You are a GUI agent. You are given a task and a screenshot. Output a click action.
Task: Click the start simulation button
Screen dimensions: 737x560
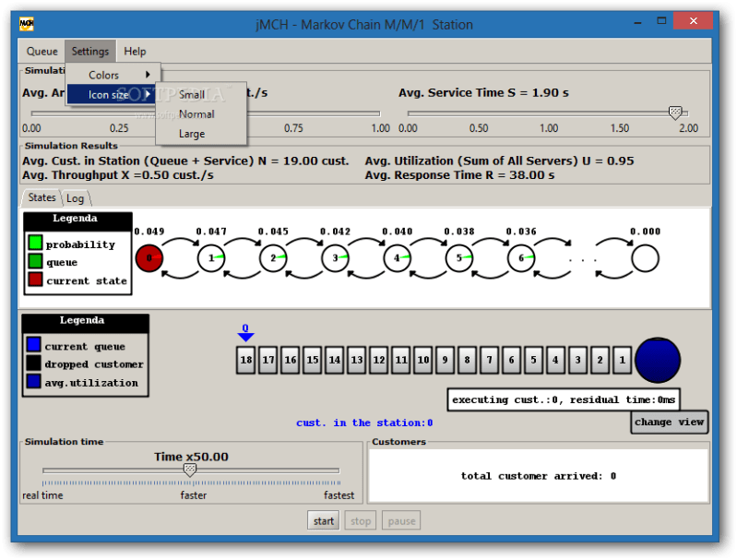(x=324, y=521)
